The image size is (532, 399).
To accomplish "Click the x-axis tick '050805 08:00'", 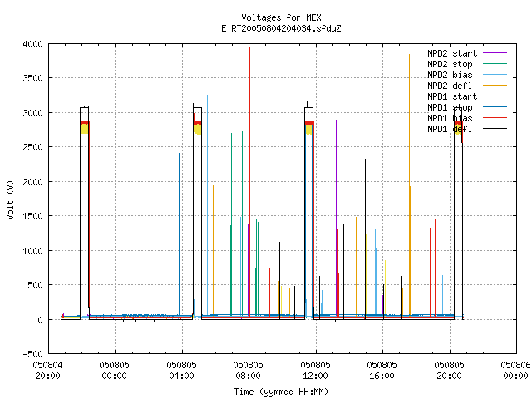I will pos(248,371).
